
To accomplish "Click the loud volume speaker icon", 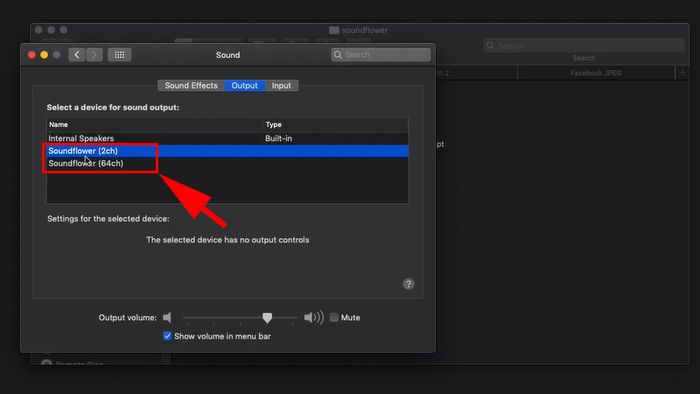I will click(x=313, y=317).
